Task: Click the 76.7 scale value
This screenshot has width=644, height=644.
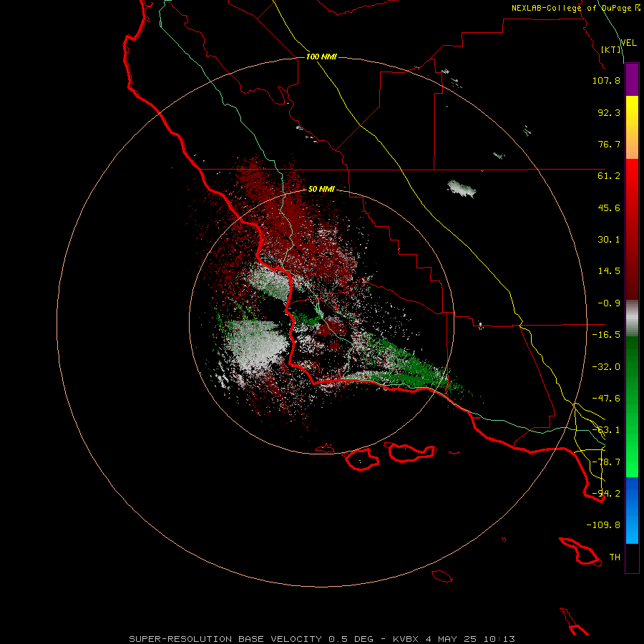Action: 609,144
